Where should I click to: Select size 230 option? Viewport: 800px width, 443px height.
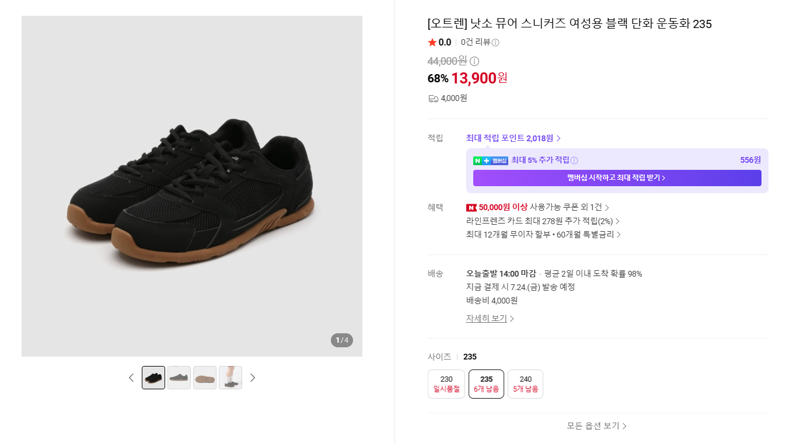[x=446, y=384]
